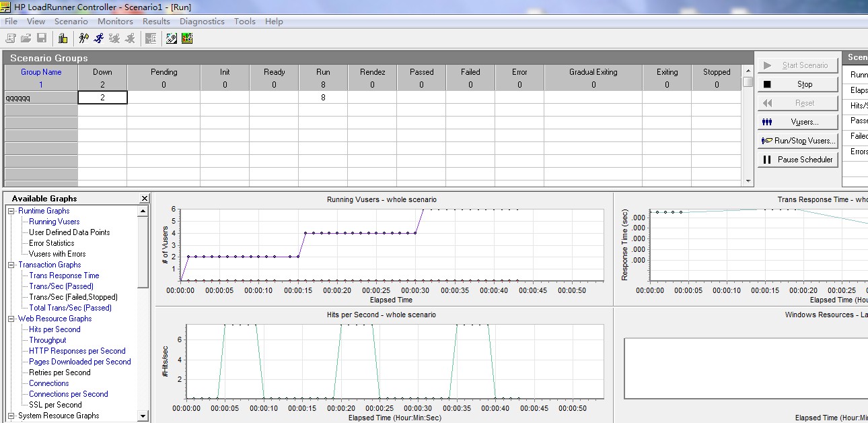Pause the scheduler

click(x=798, y=160)
